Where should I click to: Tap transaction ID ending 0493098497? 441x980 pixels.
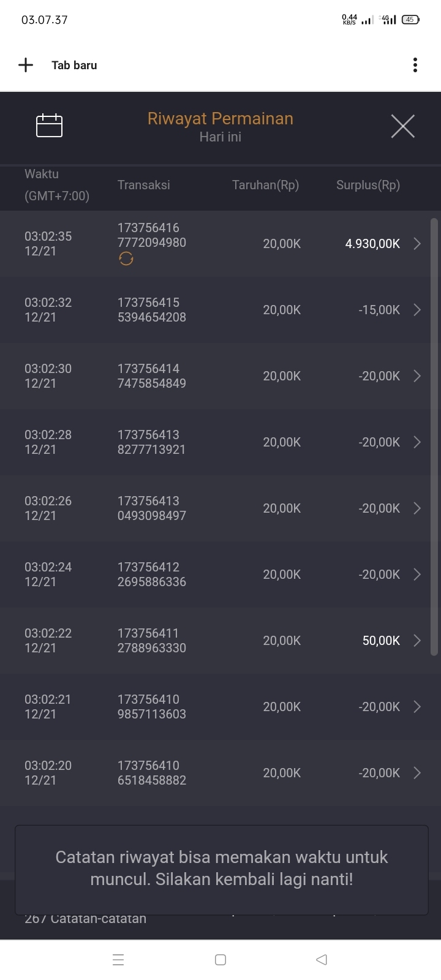[x=152, y=508]
